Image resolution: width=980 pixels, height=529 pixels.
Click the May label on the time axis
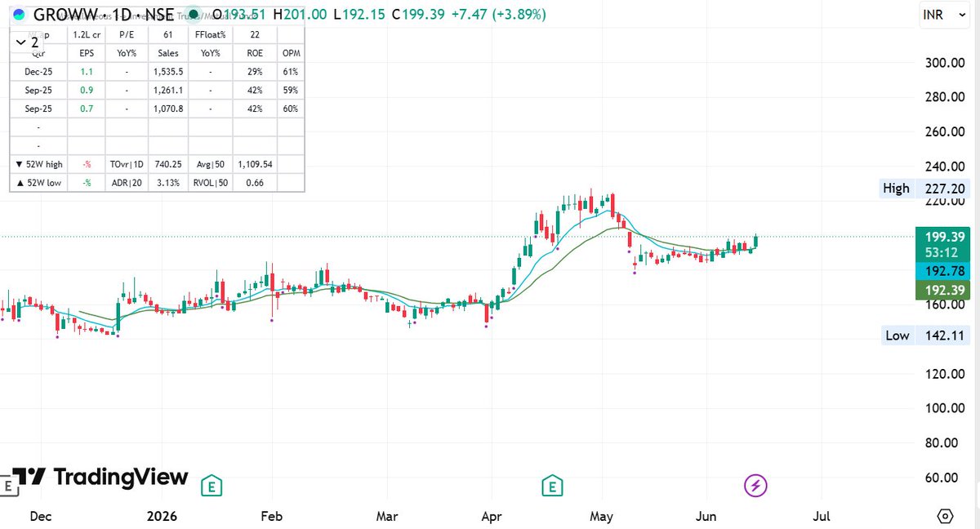pyautogui.click(x=602, y=517)
